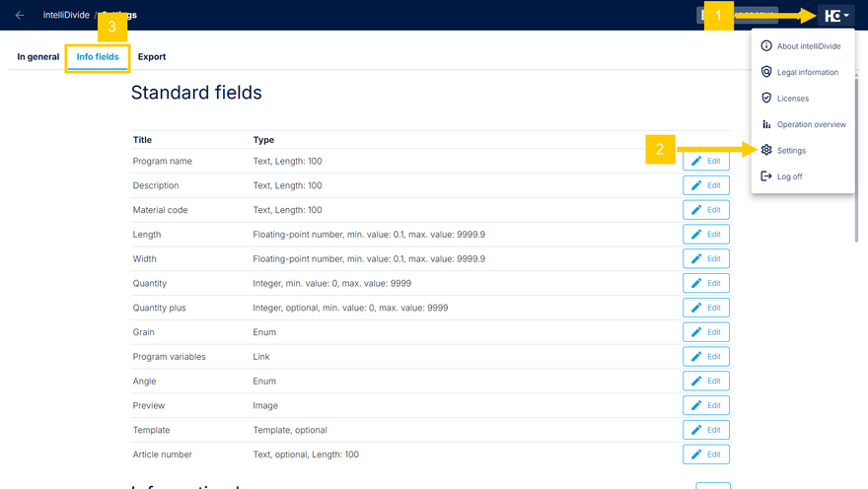
Task: Click the Standard fields heading
Action: coord(196,93)
